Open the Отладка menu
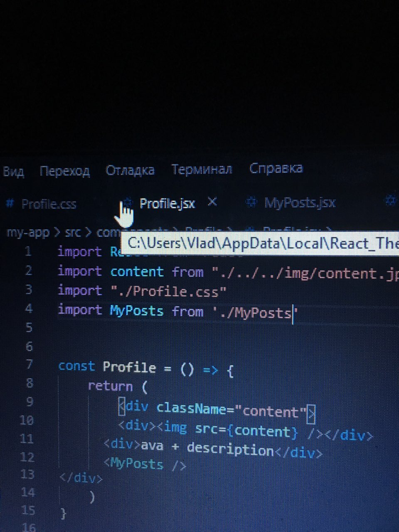This screenshot has height=532, width=399. 130,170
